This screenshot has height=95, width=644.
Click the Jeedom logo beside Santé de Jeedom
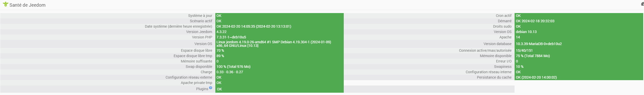coord(5,4)
